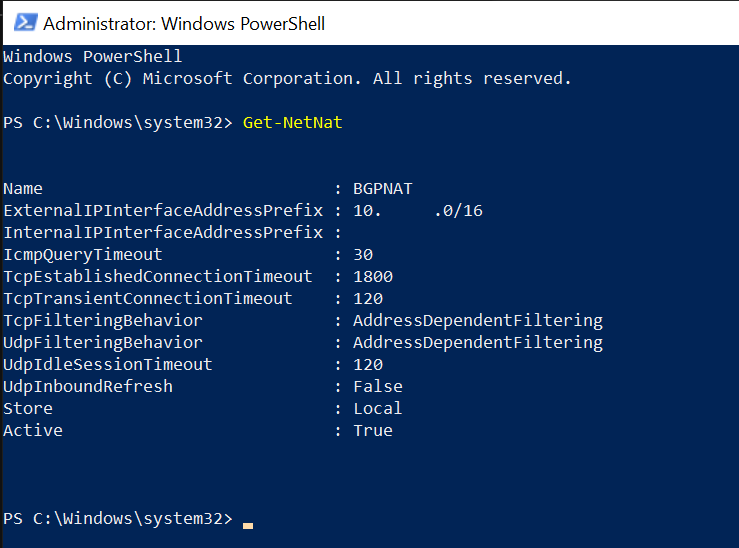Click the IcmpQueryTimeout value 30
The width and height of the screenshot is (739, 548).
click(x=363, y=254)
